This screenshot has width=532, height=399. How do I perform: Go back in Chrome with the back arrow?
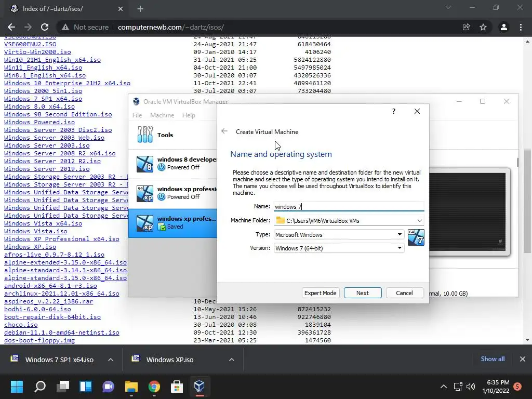(x=11, y=27)
